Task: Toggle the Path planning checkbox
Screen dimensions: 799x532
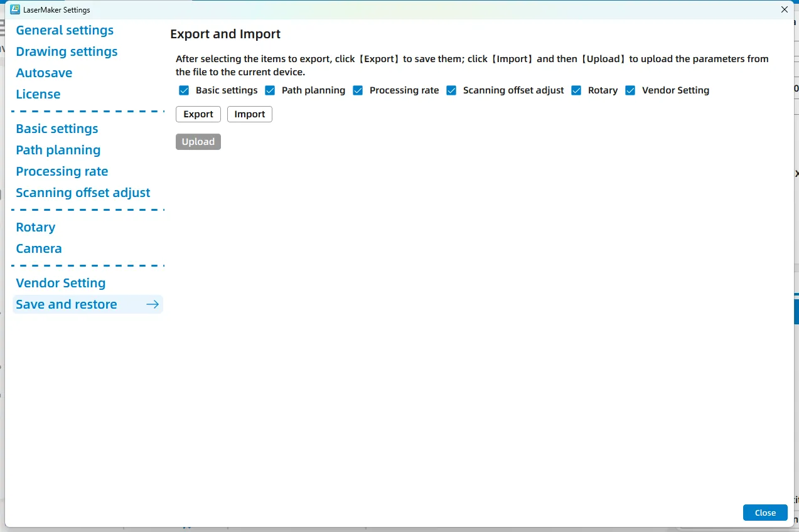Action: [x=270, y=90]
